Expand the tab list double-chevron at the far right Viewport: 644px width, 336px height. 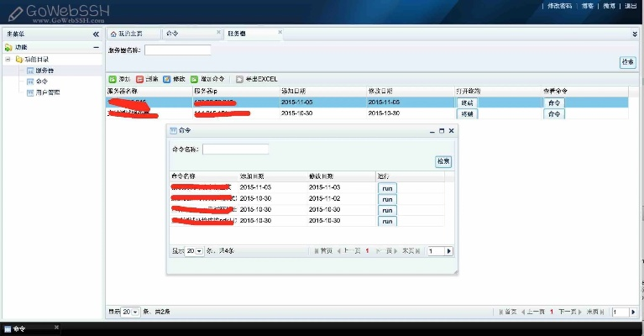pyautogui.click(x=635, y=34)
